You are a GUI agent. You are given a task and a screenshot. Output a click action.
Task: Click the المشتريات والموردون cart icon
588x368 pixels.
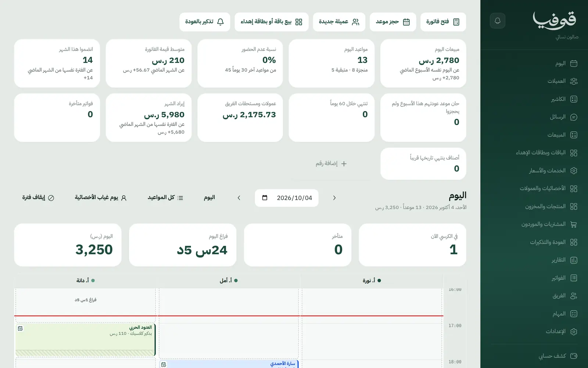574,224
